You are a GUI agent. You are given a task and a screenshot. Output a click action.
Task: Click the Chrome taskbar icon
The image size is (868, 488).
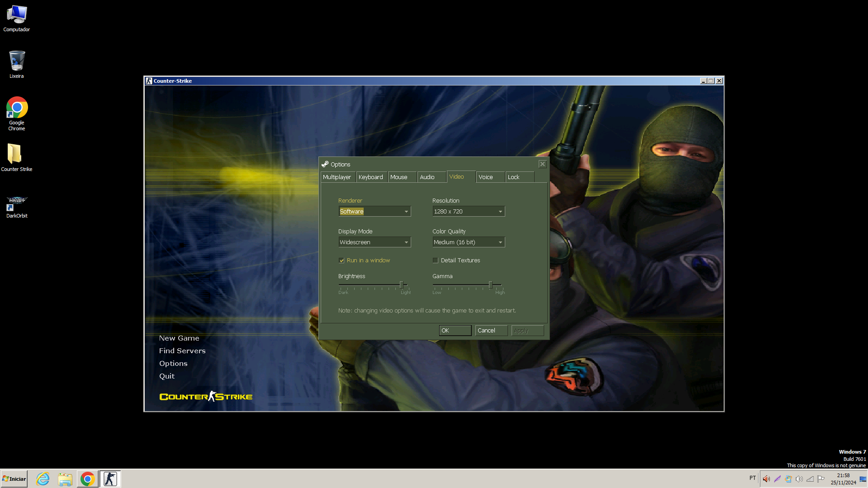pyautogui.click(x=87, y=479)
